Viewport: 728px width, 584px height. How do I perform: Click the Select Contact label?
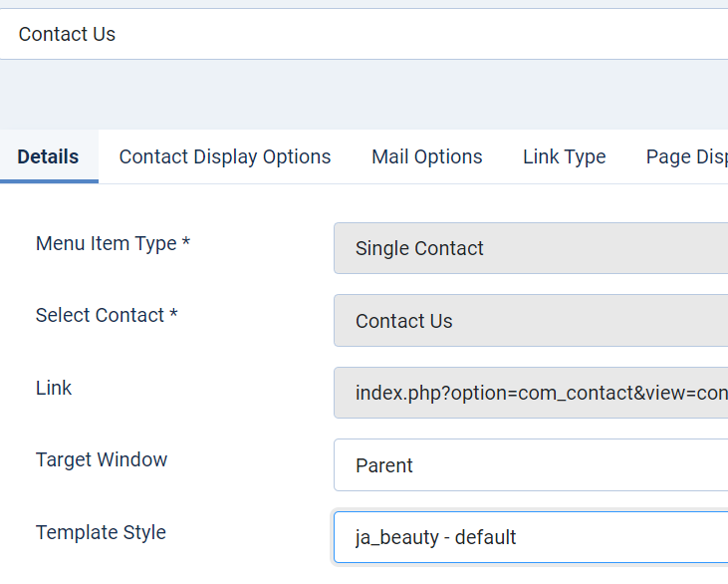(x=100, y=316)
